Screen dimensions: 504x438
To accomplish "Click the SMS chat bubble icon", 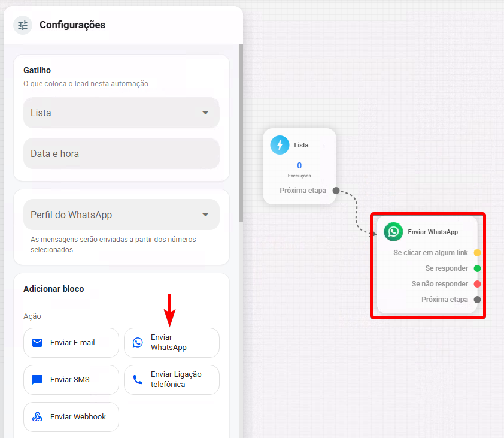I will (x=37, y=380).
